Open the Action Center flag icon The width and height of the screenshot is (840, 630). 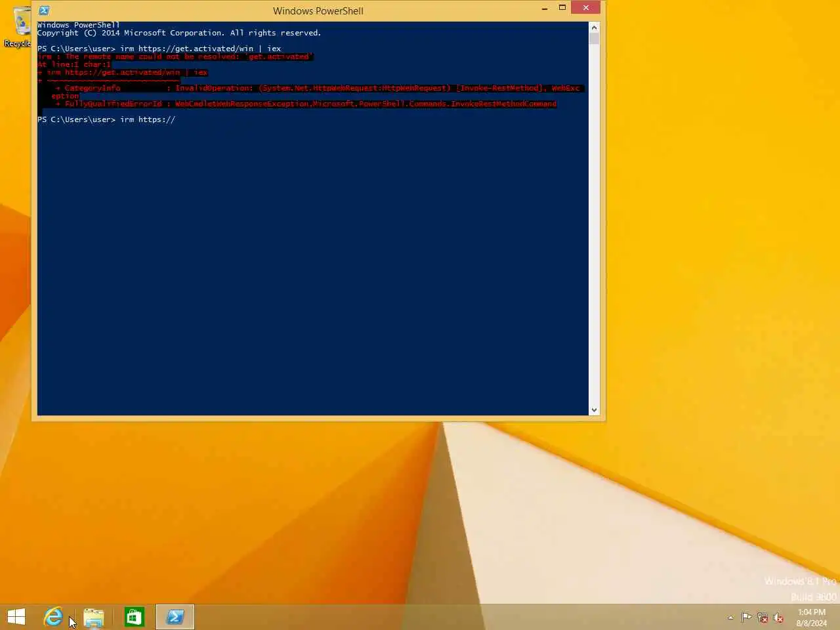pyautogui.click(x=746, y=618)
